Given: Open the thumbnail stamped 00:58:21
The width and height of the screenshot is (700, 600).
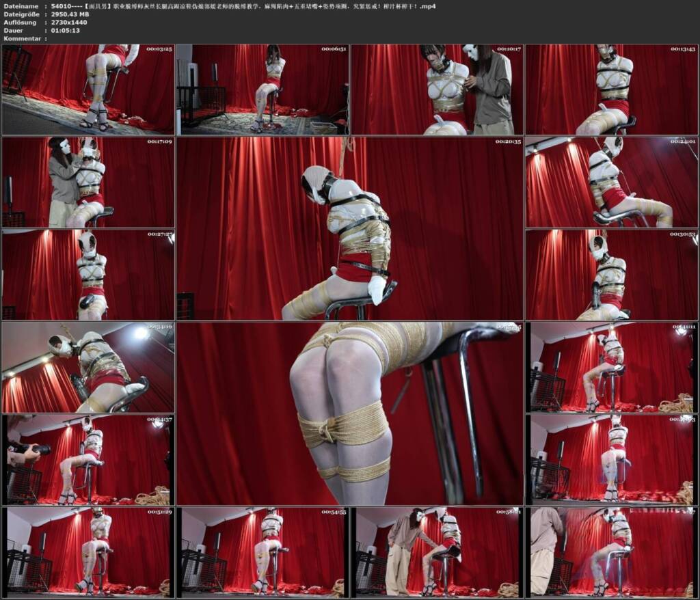Looking at the screenshot, I should click(437, 553).
